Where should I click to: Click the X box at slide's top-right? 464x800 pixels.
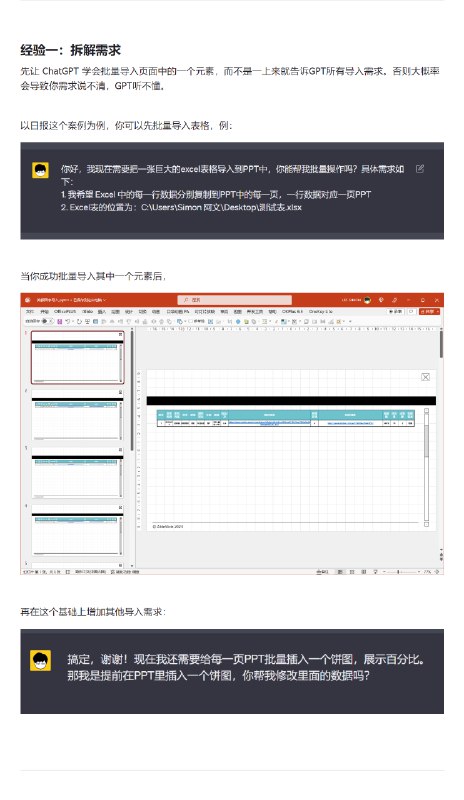[x=425, y=377]
